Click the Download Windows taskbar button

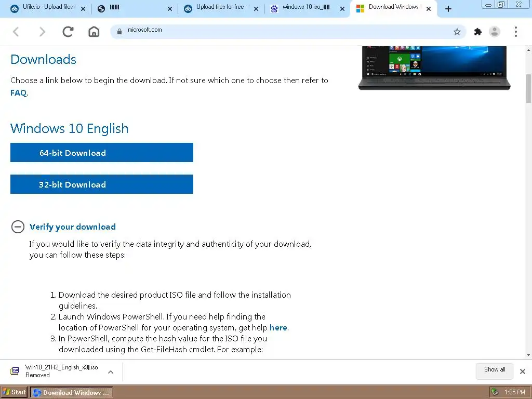72,393
